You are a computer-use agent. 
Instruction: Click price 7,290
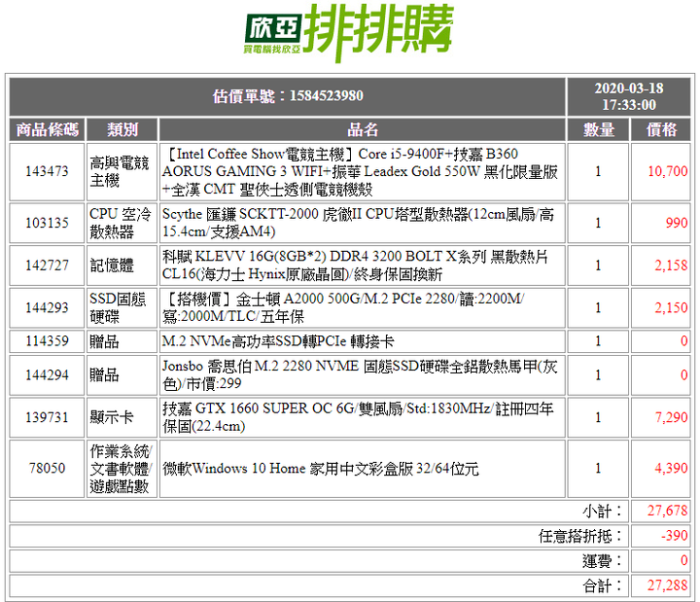pos(671,417)
